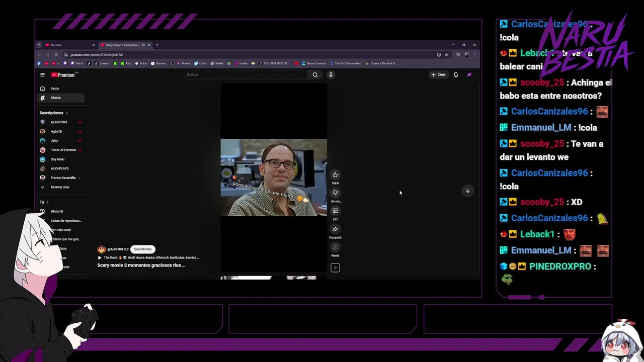The image size is (644, 362).
Task: Open the X bookmark icon
Action: click(171, 63)
